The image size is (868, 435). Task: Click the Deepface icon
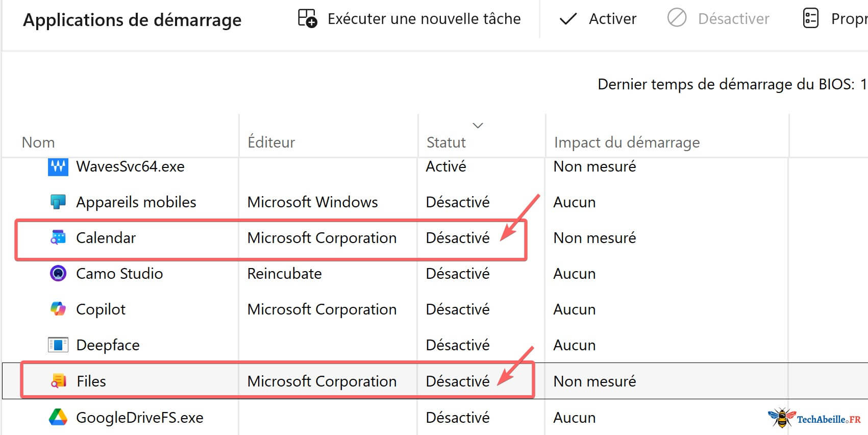tap(58, 345)
